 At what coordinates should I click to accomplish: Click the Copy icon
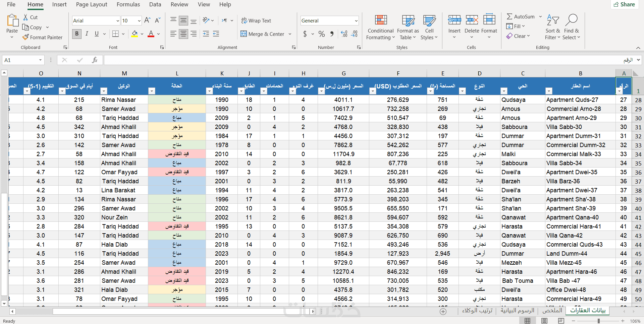click(x=25, y=27)
